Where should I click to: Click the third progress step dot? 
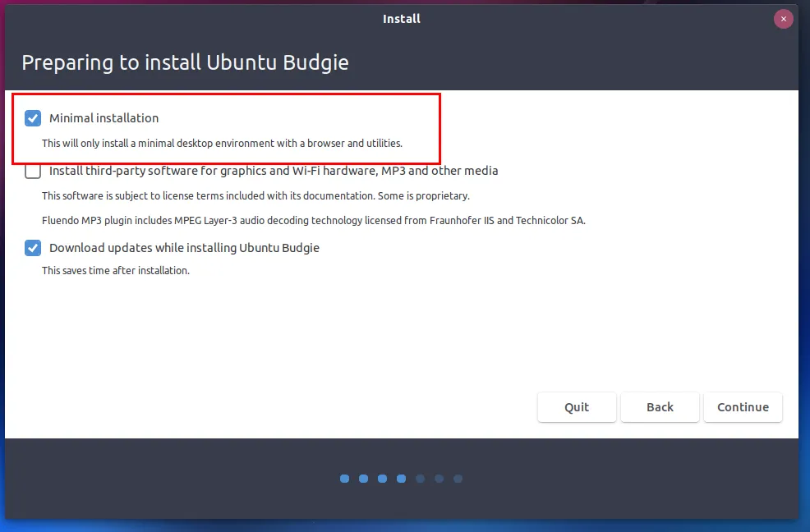[x=382, y=479]
